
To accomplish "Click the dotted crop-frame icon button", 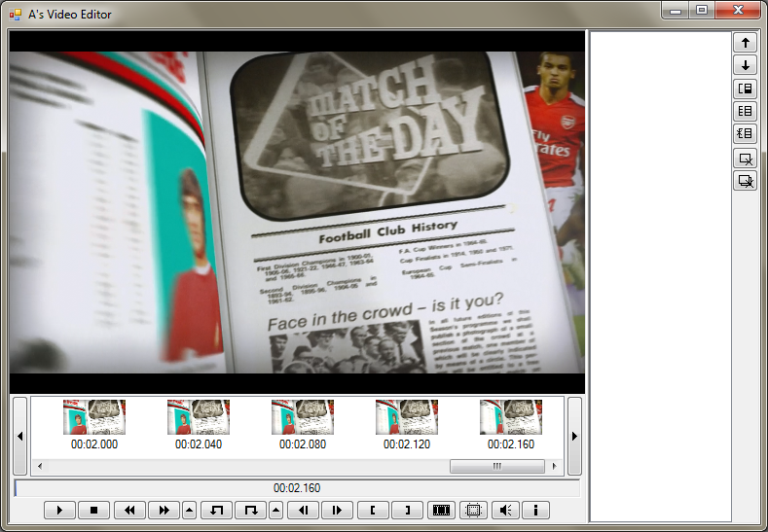I will click(x=473, y=510).
